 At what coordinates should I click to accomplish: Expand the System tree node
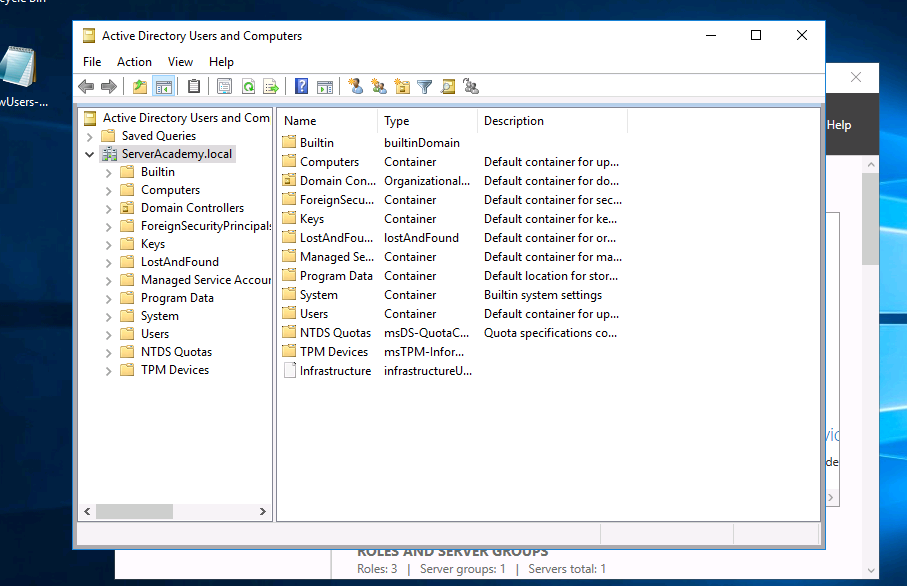pyautogui.click(x=108, y=317)
